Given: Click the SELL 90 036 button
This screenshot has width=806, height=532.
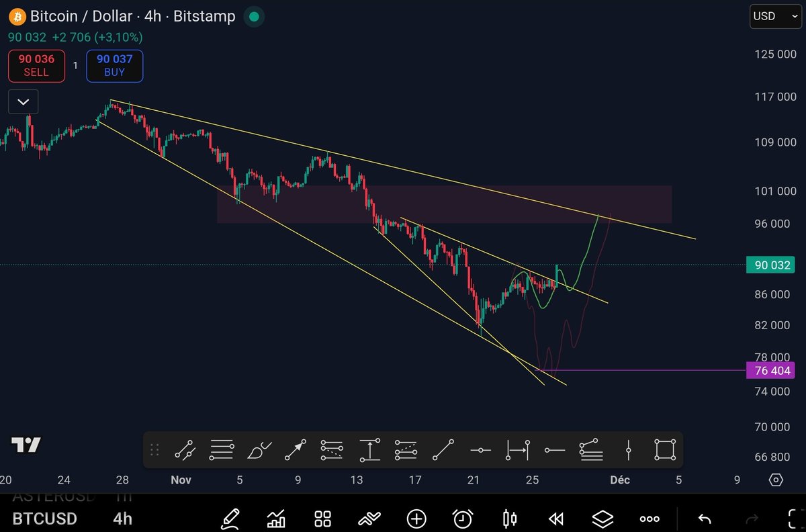Looking at the screenshot, I should click(36, 66).
